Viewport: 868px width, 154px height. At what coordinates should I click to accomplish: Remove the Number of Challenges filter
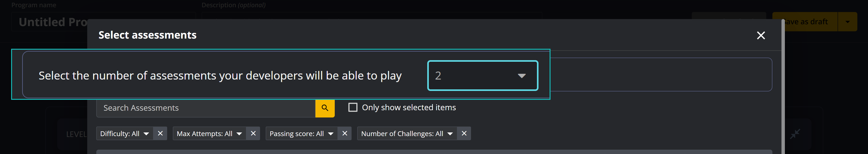coord(464,134)
